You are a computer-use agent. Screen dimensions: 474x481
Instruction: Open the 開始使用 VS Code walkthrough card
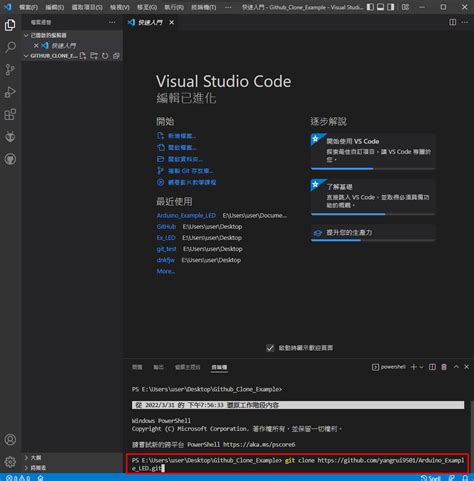(373, 152)
